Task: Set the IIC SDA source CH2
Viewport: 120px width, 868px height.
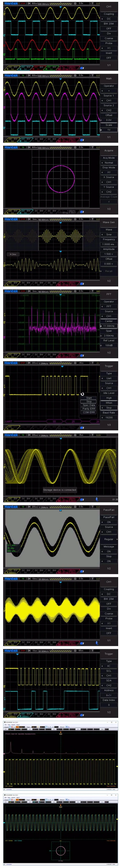Action: click(109, 685)
